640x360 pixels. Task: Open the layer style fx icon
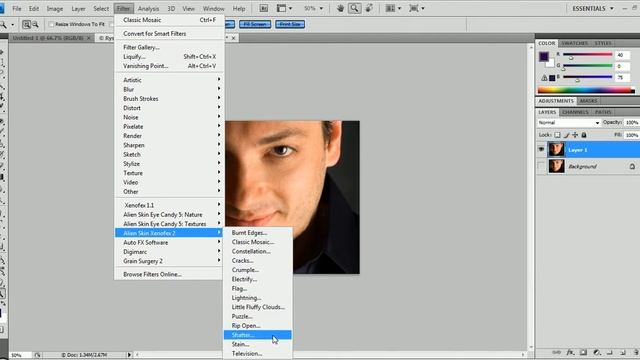(x=570, y=352)
